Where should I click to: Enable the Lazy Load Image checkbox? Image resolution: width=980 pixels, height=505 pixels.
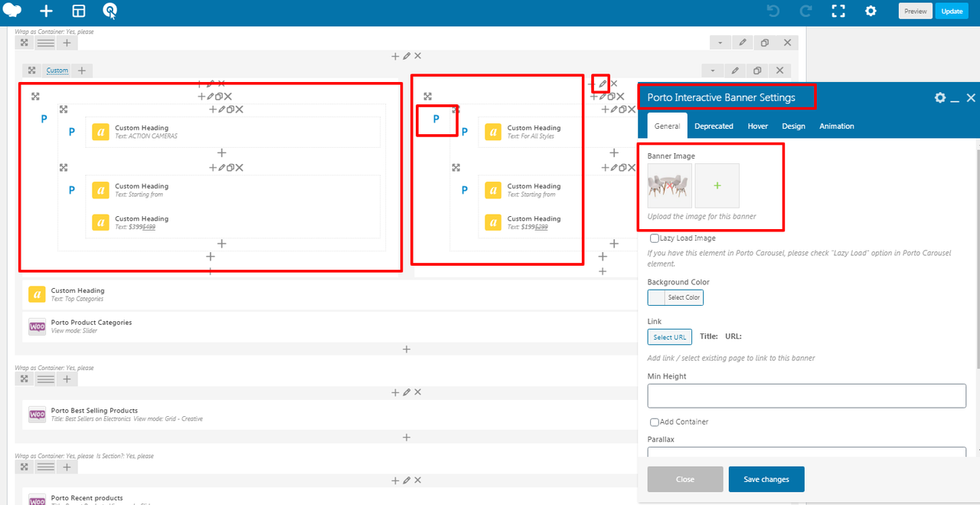655,238
